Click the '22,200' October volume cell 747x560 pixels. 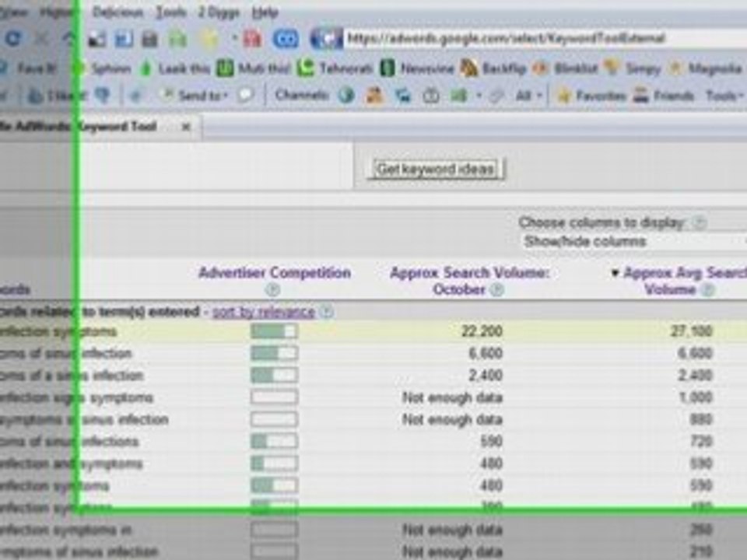point(482,331)
